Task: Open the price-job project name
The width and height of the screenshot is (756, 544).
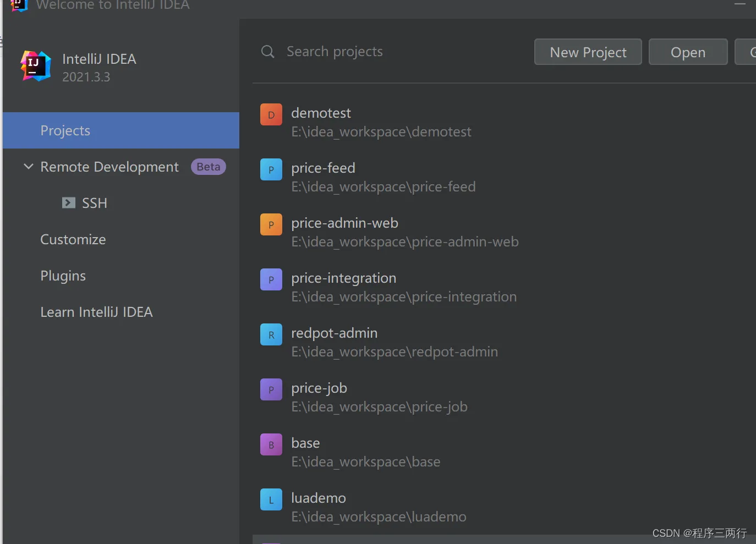Action: click(x=319, y=388)
